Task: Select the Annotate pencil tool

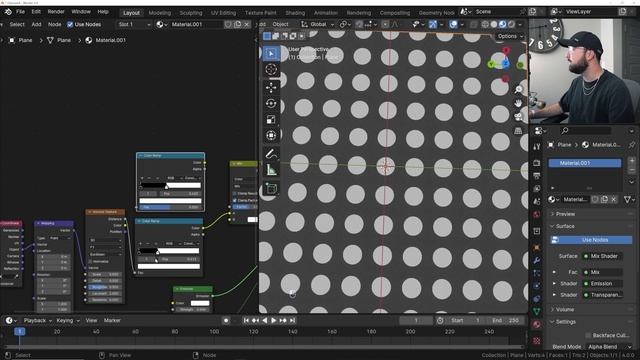Action: coord(271,153)
